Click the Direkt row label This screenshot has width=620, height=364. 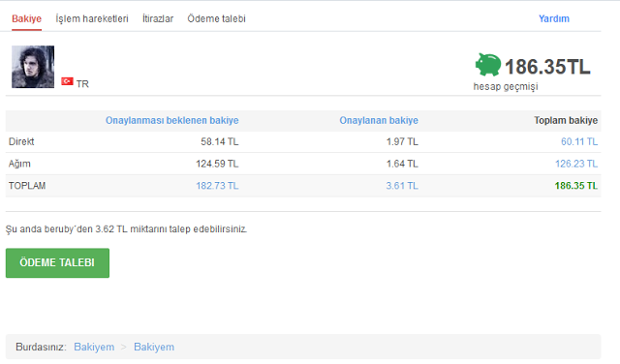tap(21, 141)
